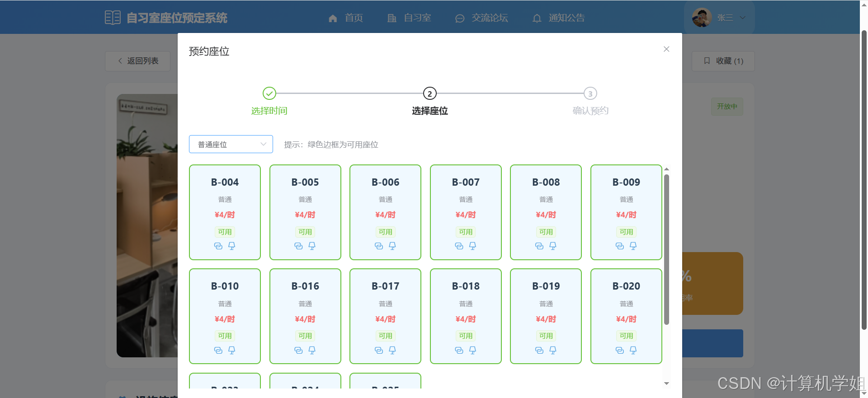Expand the 张三 user menu arrow
868x398 pixels.
742,18
